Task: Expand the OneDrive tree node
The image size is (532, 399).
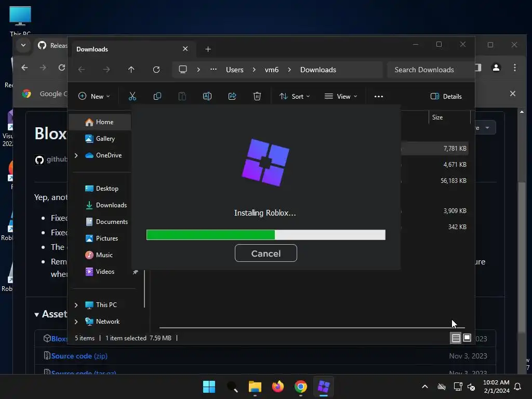Action: tap(76, 155)
